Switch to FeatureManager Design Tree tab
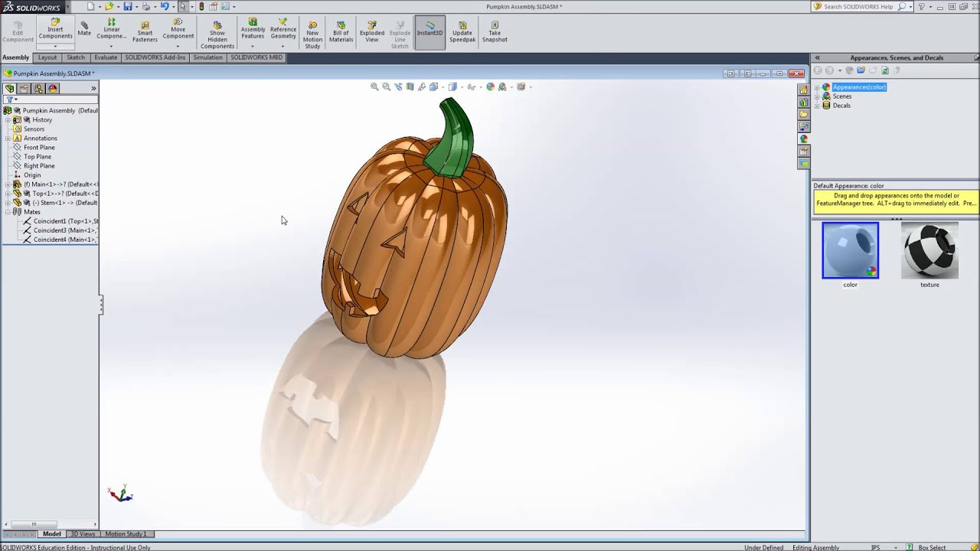This screenshot has width=980, height=551. point(9,88)
